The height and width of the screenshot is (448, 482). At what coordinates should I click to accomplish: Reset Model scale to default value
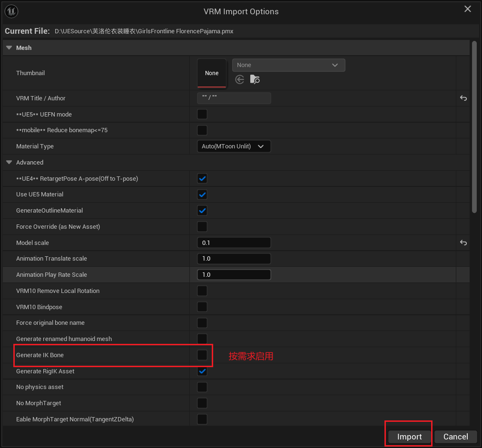pos(463,243)
